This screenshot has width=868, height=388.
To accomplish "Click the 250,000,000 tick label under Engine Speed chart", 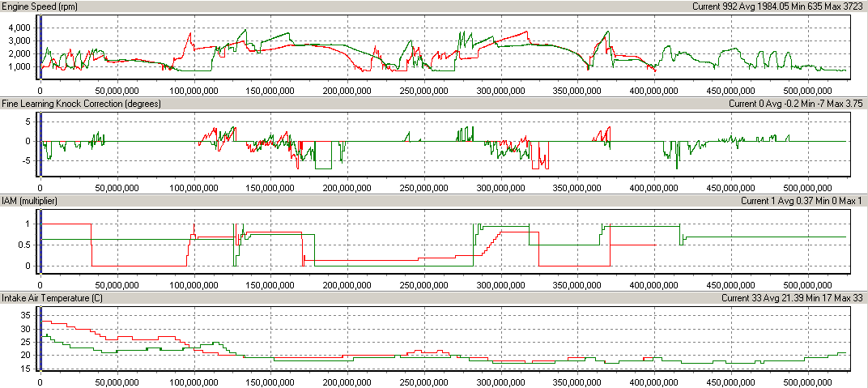I will click(x=423, y=90).
